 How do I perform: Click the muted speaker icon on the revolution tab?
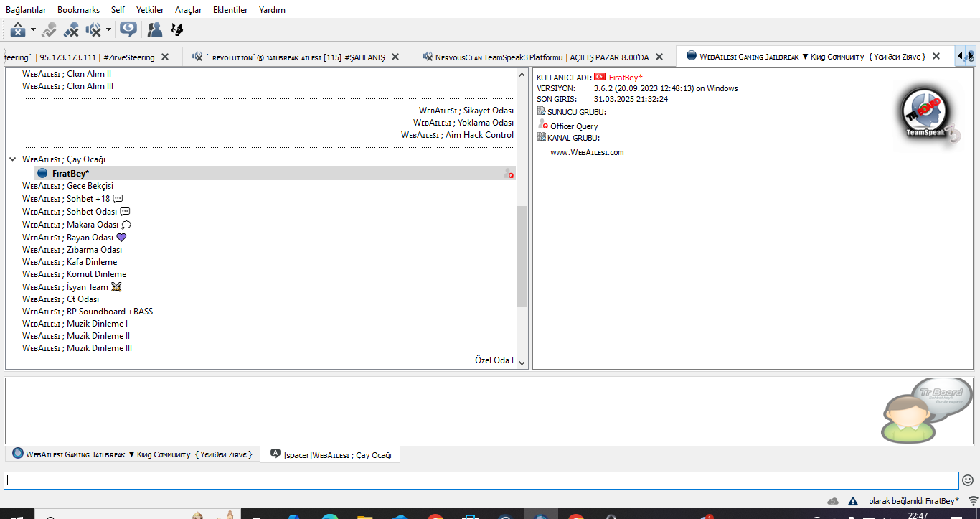tap(197, 57)
